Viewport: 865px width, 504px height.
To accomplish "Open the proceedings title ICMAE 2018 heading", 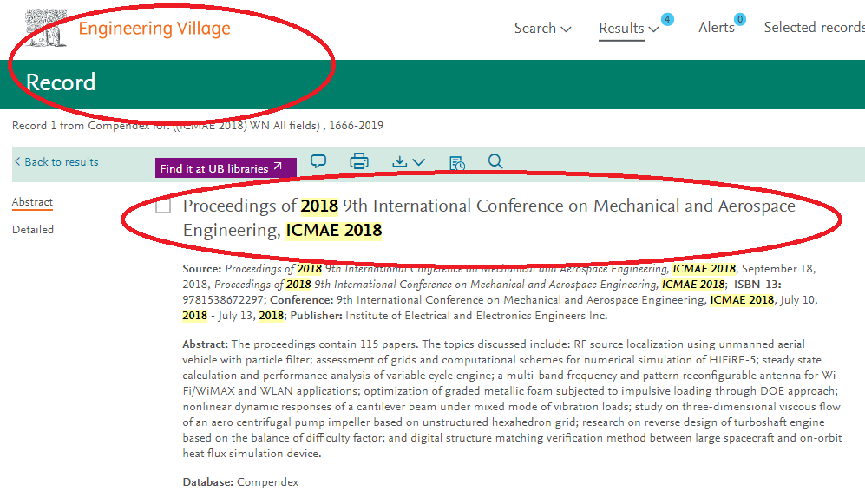I will pos(488,218).
